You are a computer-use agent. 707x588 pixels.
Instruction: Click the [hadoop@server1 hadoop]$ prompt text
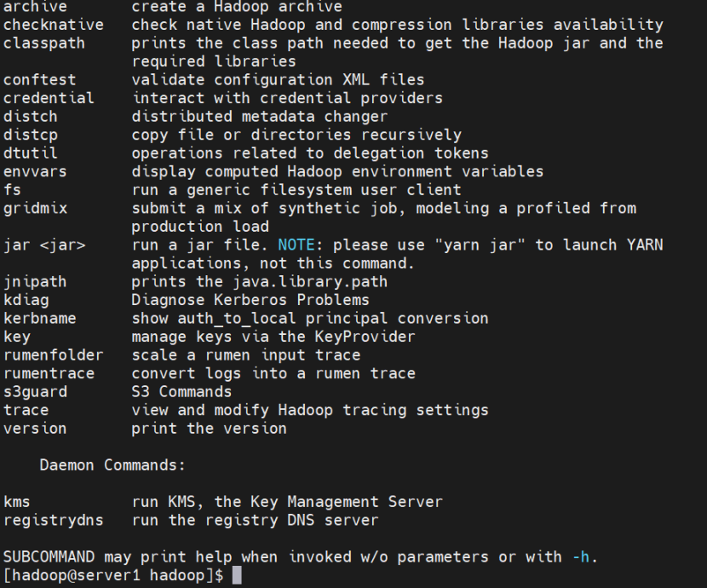(113, 575)
